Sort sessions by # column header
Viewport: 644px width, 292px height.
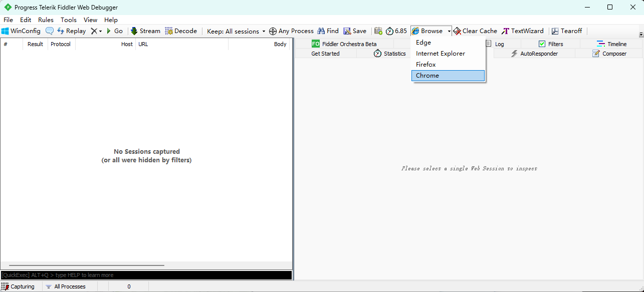coord(12,44)
